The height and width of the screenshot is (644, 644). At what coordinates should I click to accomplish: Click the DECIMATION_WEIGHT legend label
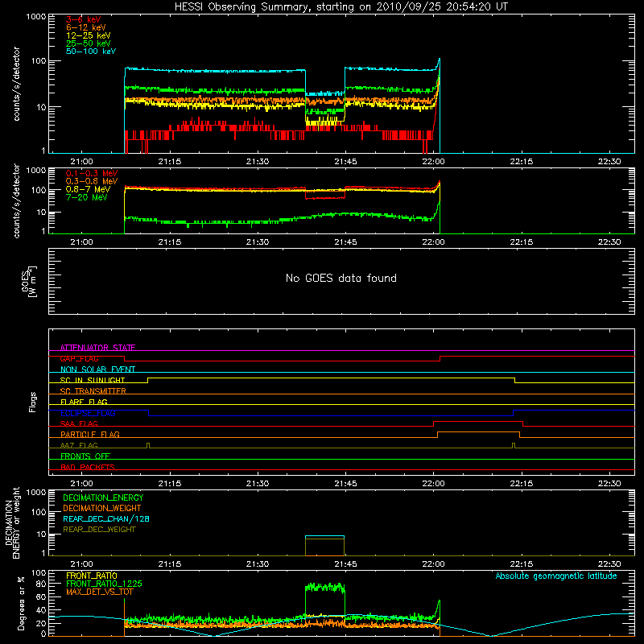[x=102, y=508]
